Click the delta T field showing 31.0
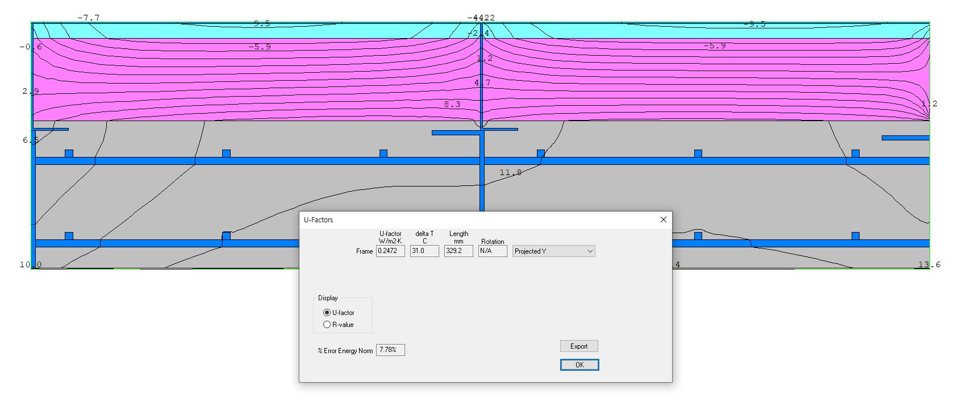 424,251
